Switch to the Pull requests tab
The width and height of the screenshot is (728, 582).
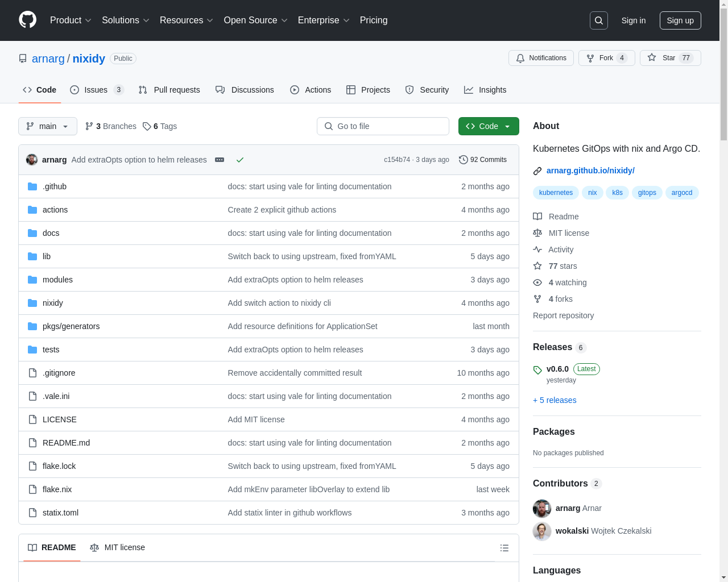[169, 90]
